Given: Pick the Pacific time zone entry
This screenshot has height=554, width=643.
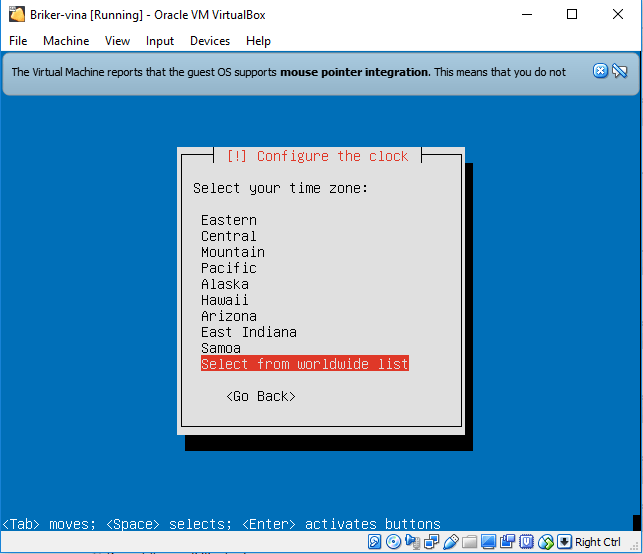Looking at the screenshot, I should pos(228,268).
